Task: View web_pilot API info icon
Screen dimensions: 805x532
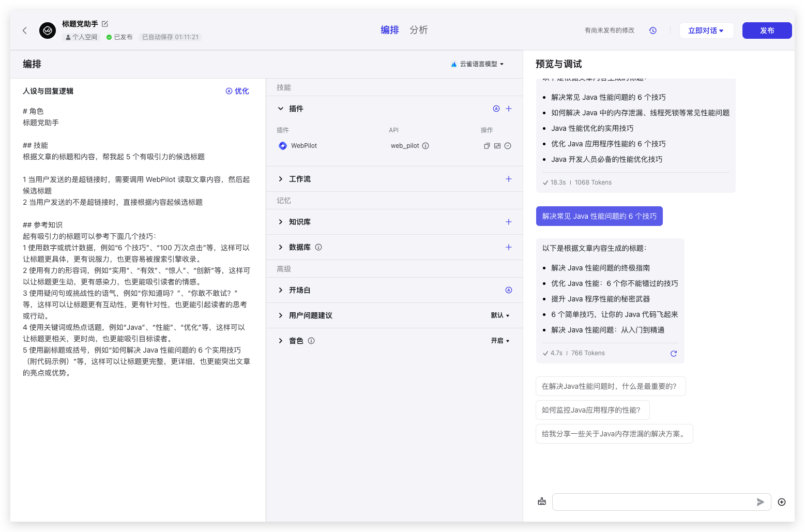Action: pos(426,146)
